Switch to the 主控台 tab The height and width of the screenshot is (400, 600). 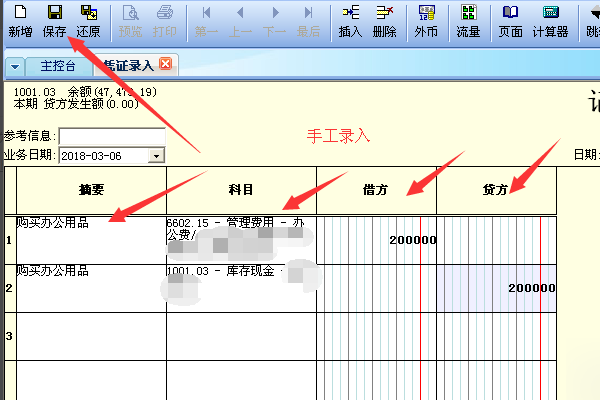(58, 66)
